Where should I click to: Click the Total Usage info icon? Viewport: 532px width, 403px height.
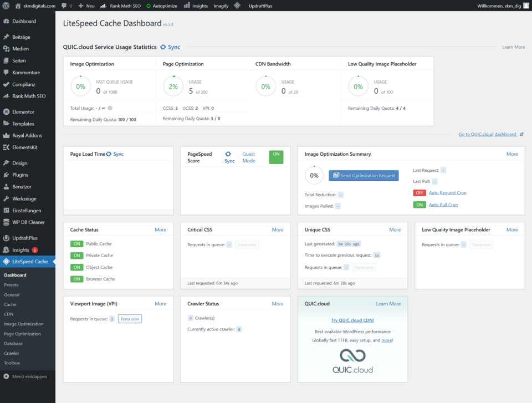[x=110, y=108]
